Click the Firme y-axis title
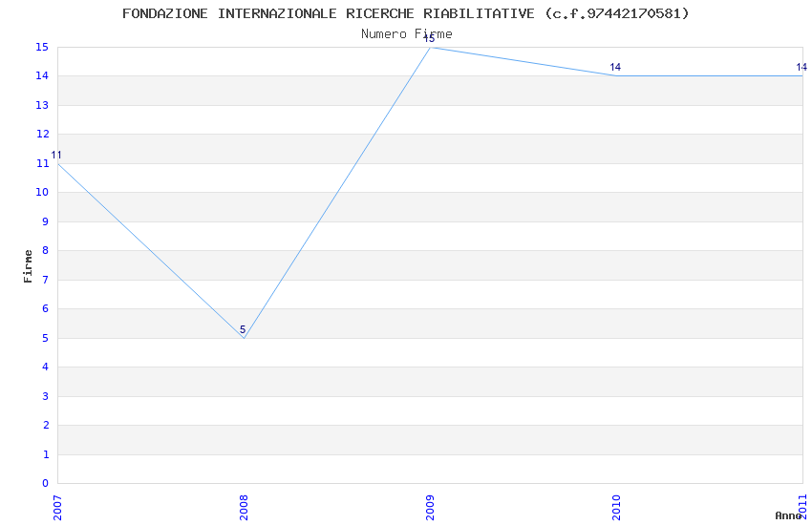This screenshot has width=812, height=525. 28,266
